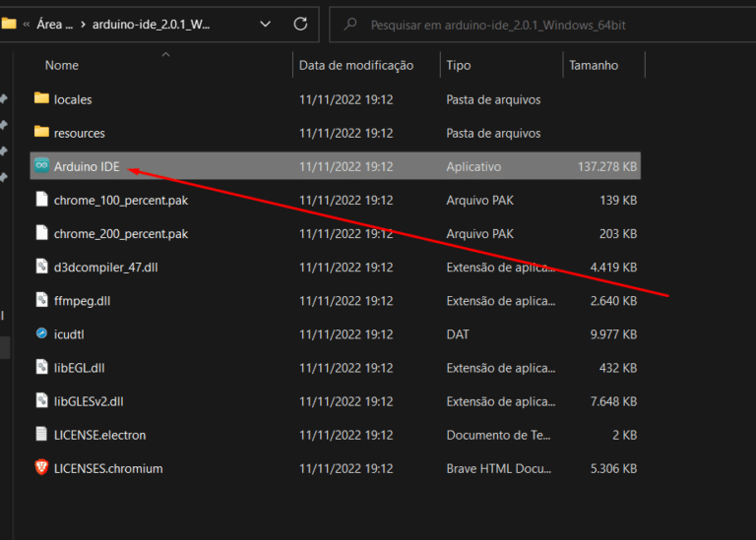Expand the breadcrumb chevron before arduino-ide folder

pos(82,24)
